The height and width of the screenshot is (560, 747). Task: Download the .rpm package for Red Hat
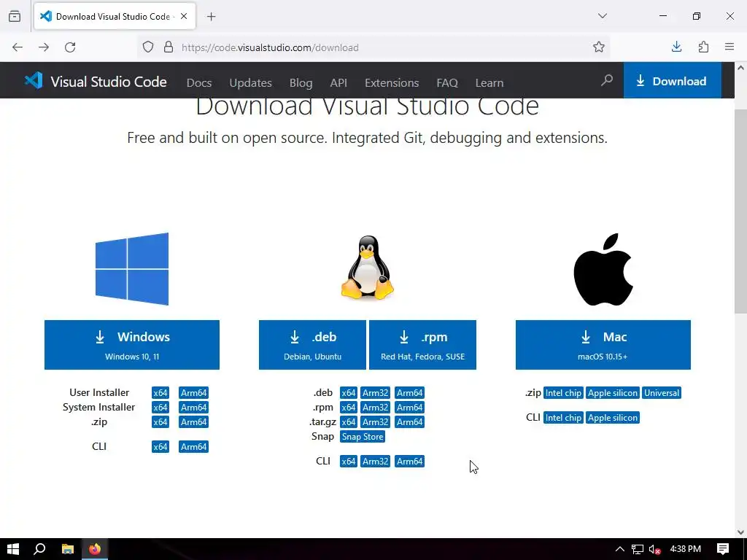422,345
